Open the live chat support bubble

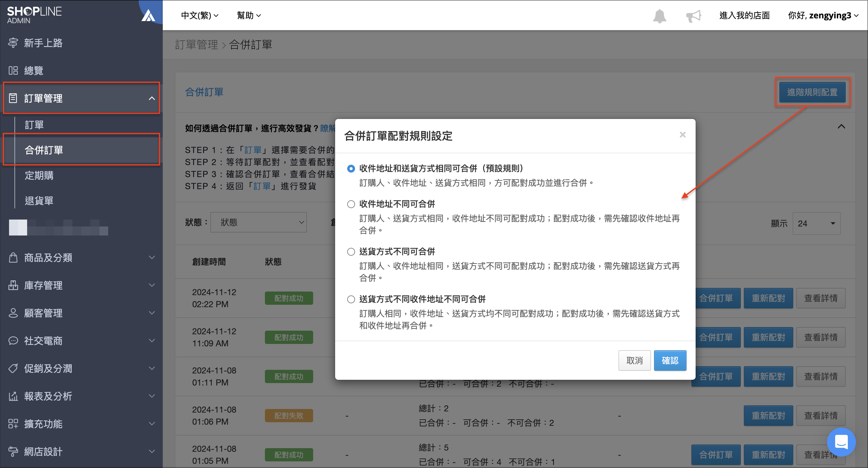tap(841, 442)
